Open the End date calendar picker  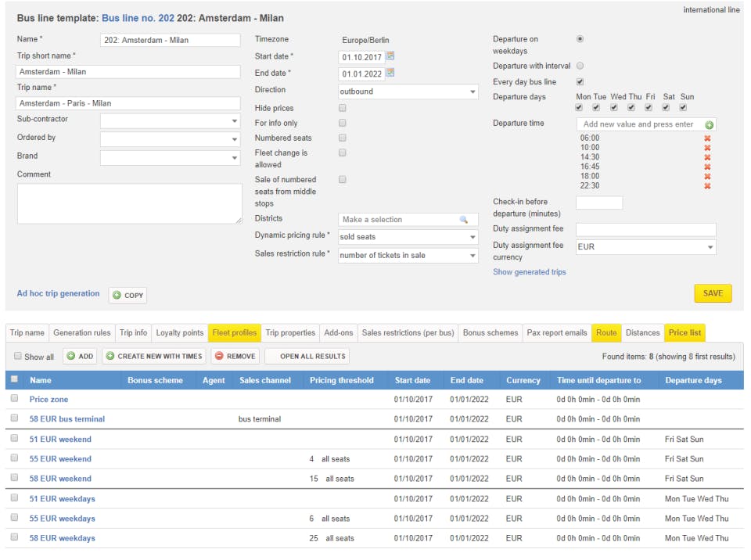[390, 73]
